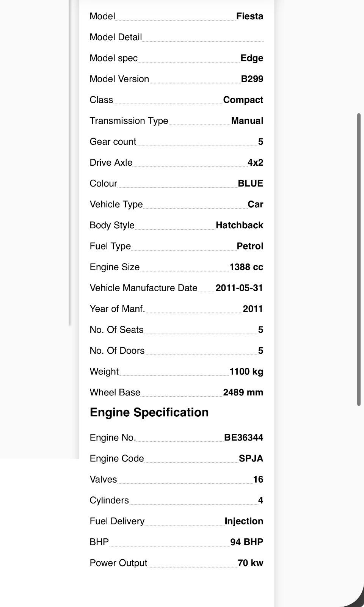Click the Fuel Delivery Injection value
Viewport: 364px width, 607px height.
pyautogui.click(x=244, y=521)
